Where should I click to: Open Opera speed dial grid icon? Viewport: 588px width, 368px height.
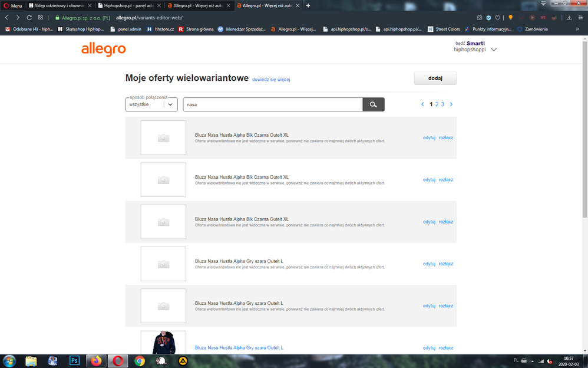40,18
